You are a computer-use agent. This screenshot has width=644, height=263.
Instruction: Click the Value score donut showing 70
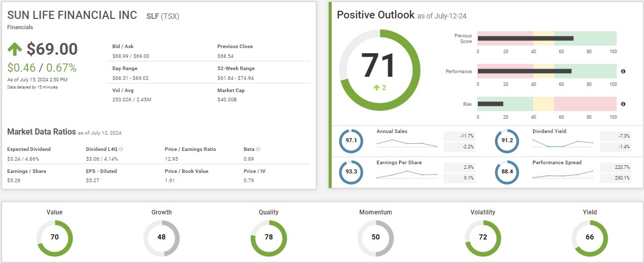(x=55, y=238)
